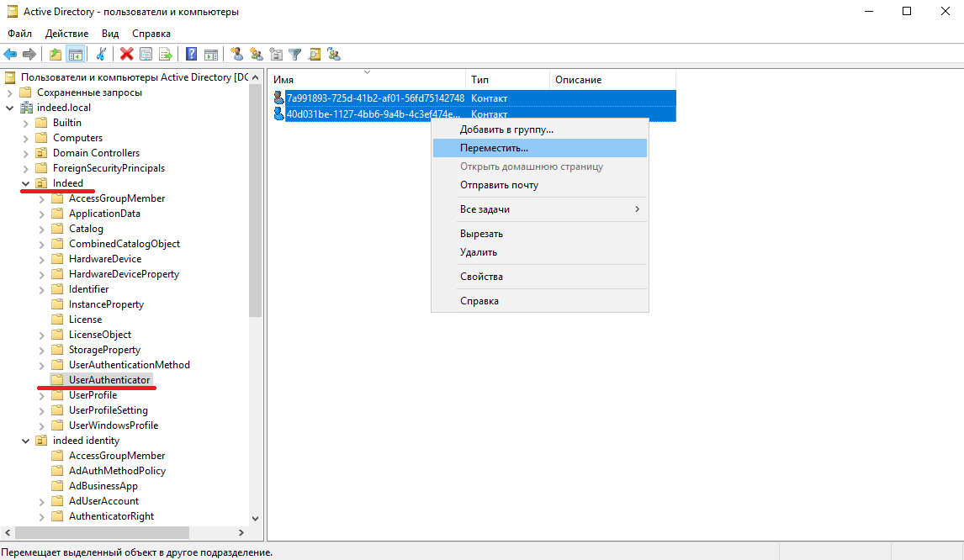The image size is (964, 560).
Task: Sort the list by the Тип column header
Action: pyautogui.click(x=507, y=80)
